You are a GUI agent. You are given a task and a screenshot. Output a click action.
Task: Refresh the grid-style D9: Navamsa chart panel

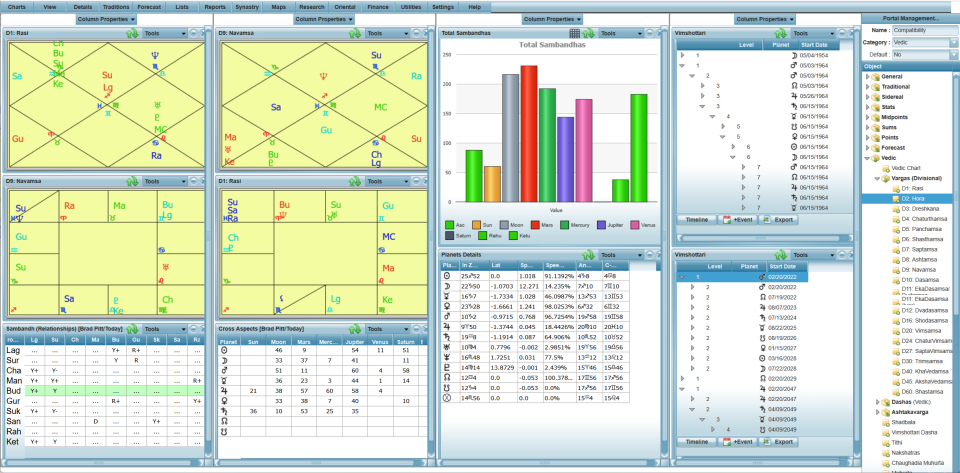point(133,181)
